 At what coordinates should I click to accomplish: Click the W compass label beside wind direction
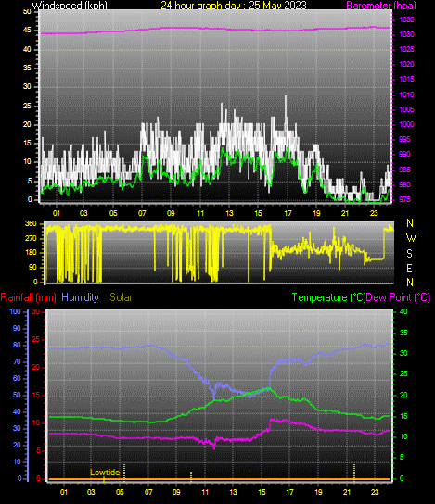[x=411, y=238]
